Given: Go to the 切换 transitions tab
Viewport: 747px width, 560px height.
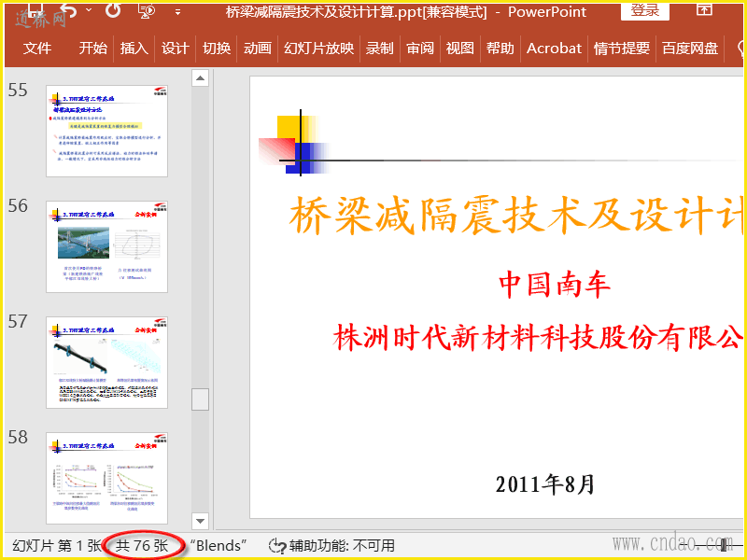Looking at the screenshot, I should [217, 49].
